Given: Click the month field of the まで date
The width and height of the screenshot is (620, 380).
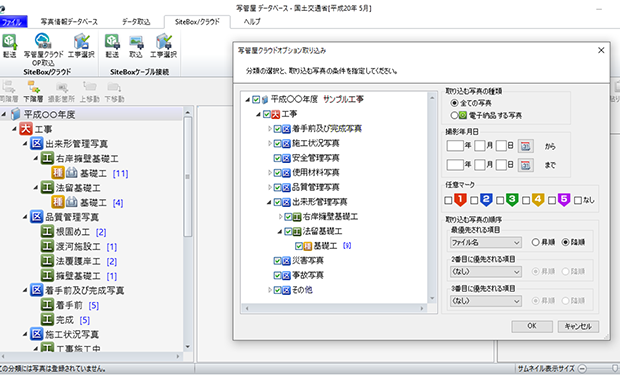Looking at the screenshot, I should click(480, 164).
